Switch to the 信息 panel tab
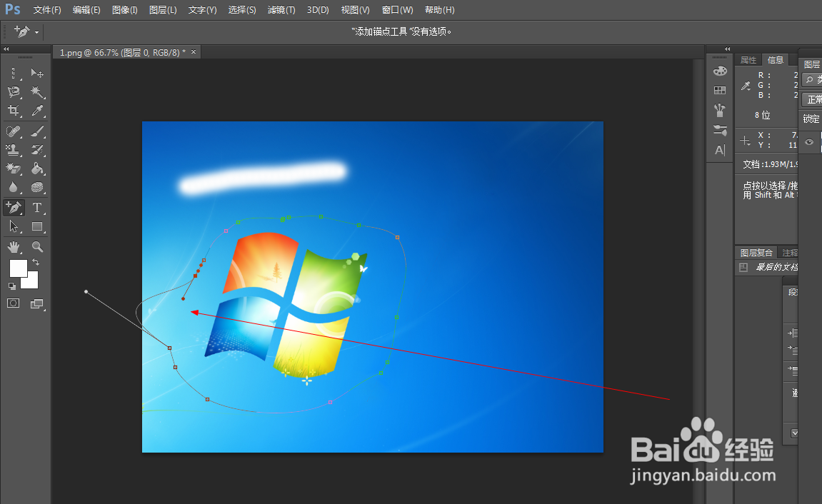This screenshot has width=822, height=504. pyautogui.click(x=776, y=60)
